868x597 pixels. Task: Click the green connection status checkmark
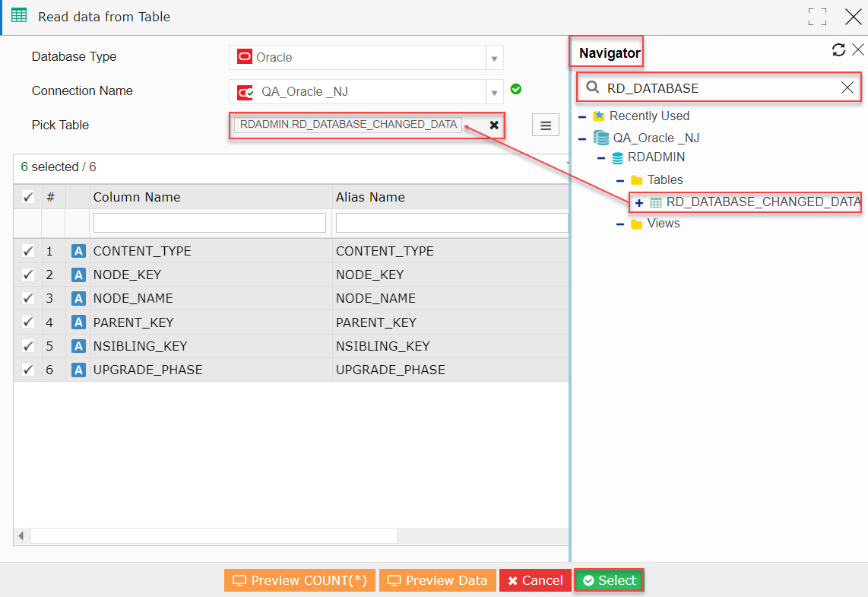click(x=516, y=89)
